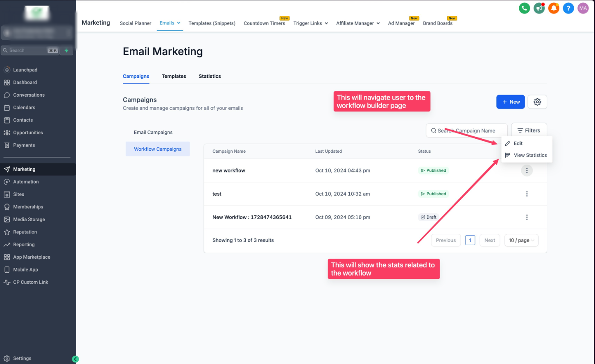The height and width of the screenshot is (364, 595).
Task: Open Social Planner in top navigation
Action: click(136, 23)
